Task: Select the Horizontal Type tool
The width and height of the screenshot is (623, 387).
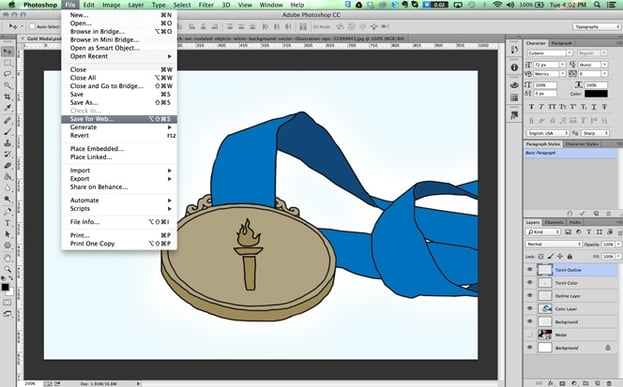Action: [8, 223]
